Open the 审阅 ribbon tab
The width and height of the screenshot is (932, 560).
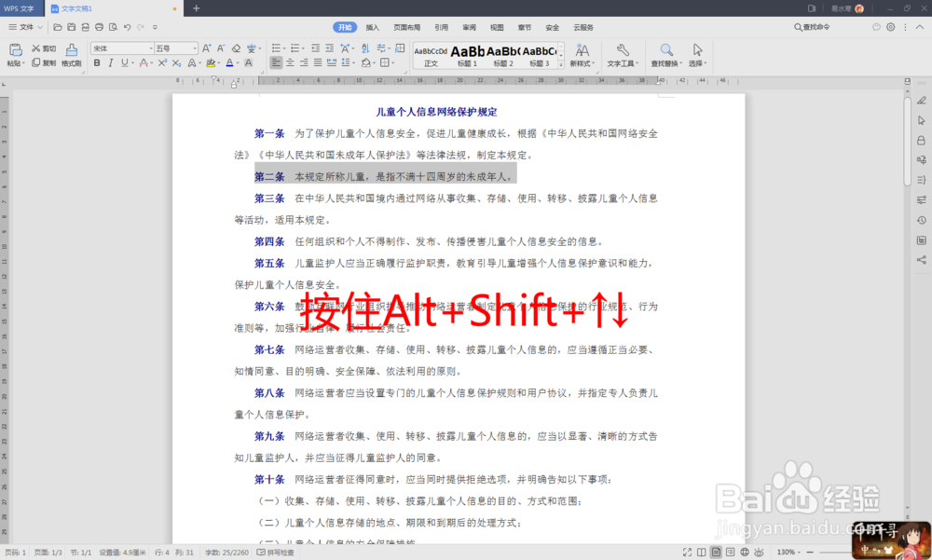[x=470, y=27]
